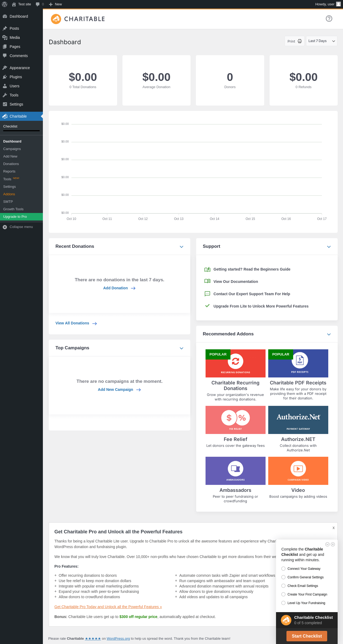Close the Charitable Checklist popup

[333, 544]
